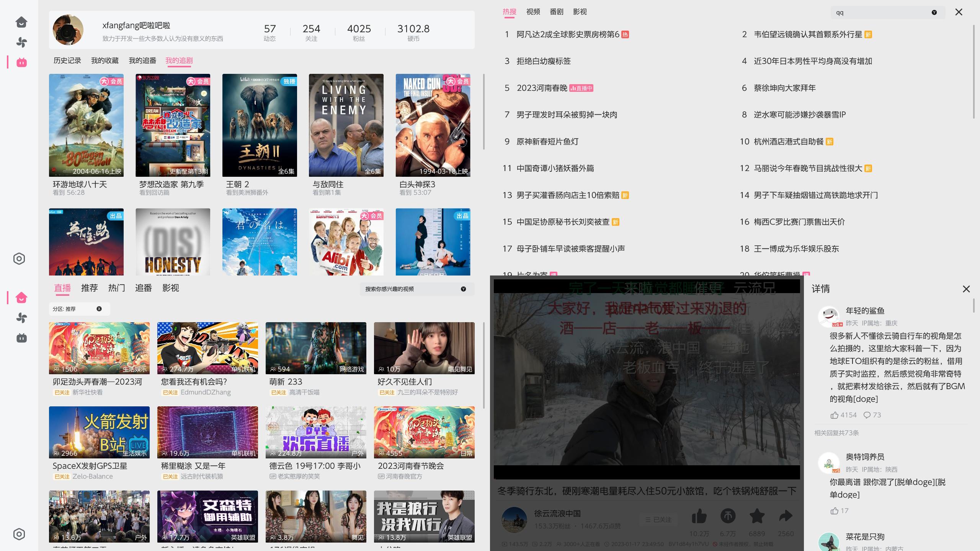Screen dimensions: 980x551
Task: Toggle 已关注 on the 新华社快看 live card
Action: [x=62, y=392]
